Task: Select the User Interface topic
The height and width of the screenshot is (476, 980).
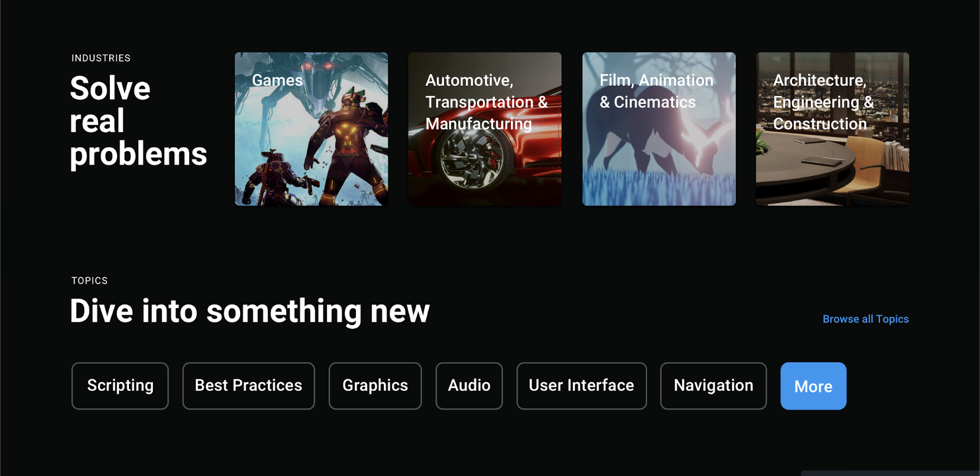Action: 581,386
